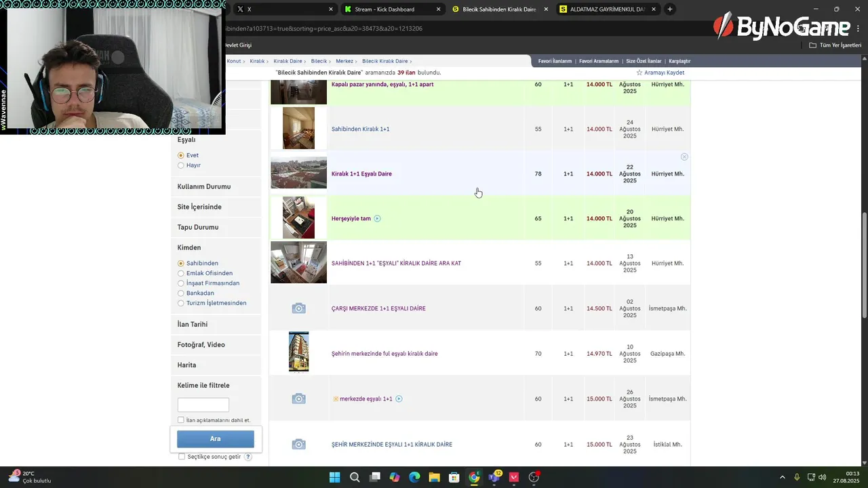Screen dimensions: 868x488
Task: Open Microsoft Store from taskbar
Action: pos(454,477)
